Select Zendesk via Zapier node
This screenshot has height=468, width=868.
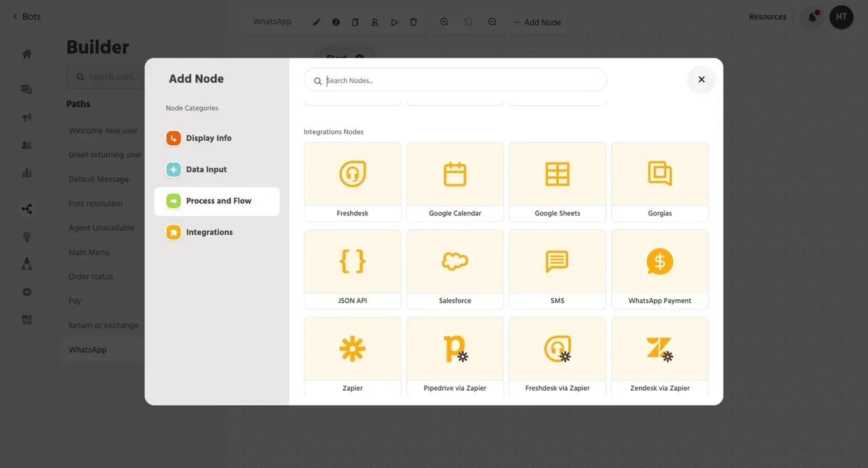[660, 357]
